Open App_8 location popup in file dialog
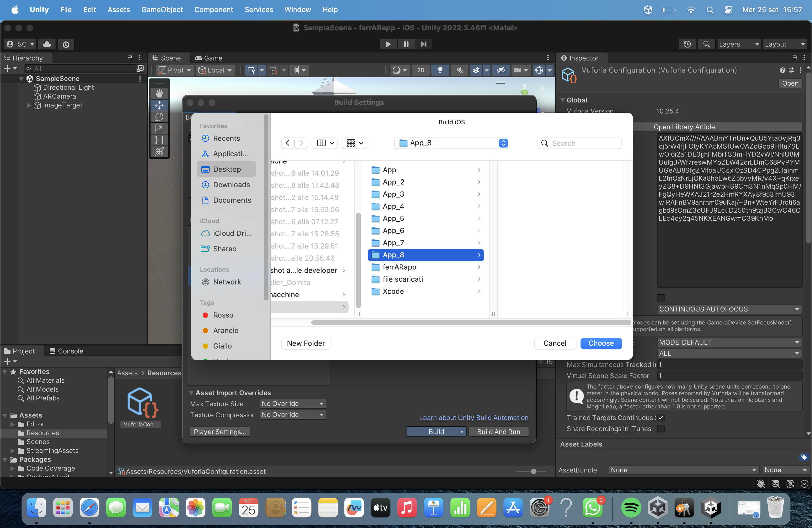The image size is (812, 528). (452, 143)
